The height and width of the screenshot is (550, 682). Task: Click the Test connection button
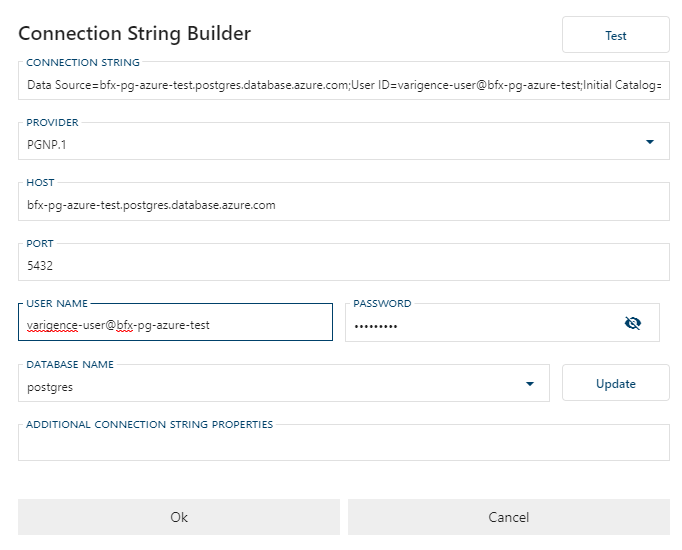coord(615,35)
